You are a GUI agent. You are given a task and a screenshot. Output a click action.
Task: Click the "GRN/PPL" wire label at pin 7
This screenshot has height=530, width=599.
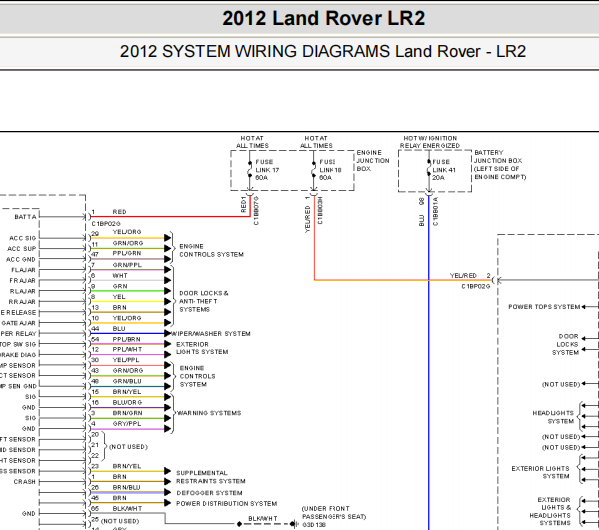tap(127, 265)
